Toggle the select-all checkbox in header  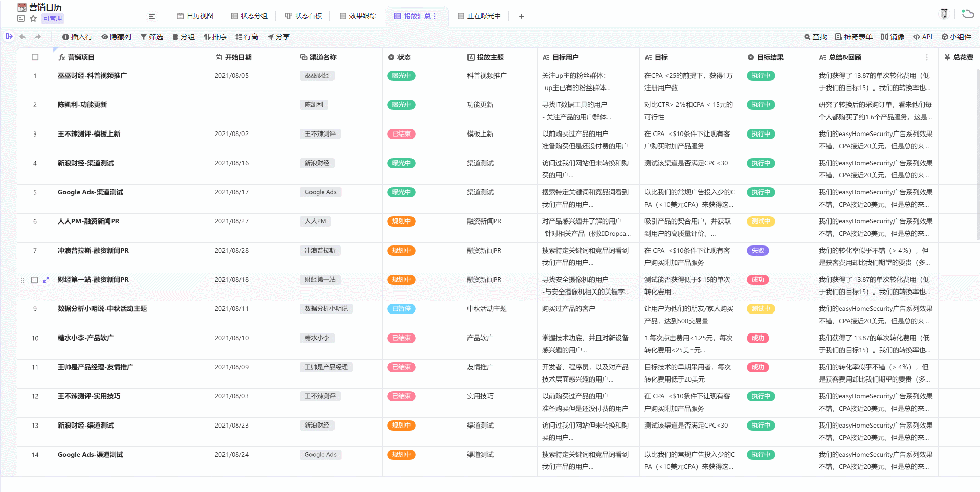click(x=35, y=57)
